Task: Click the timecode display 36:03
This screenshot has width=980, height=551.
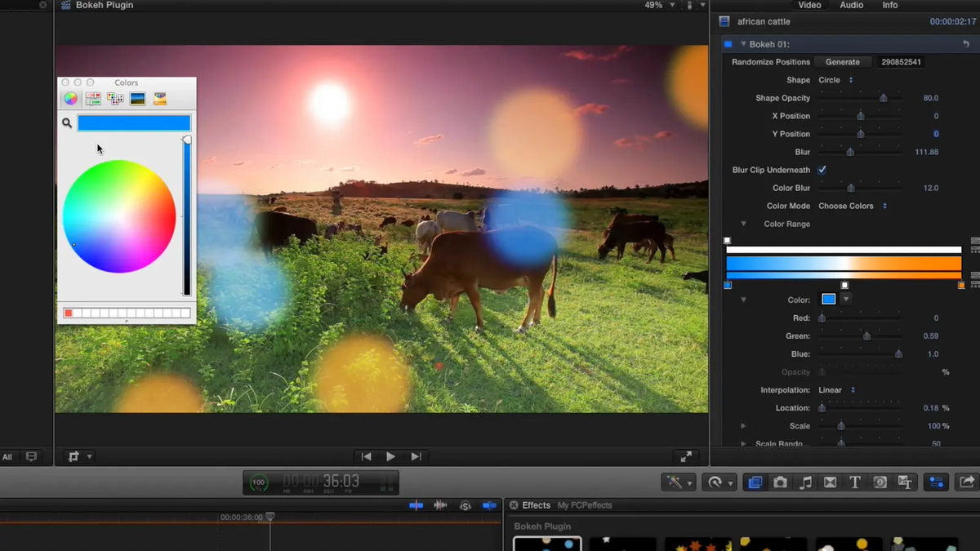Action: click(x=321, y=482)
